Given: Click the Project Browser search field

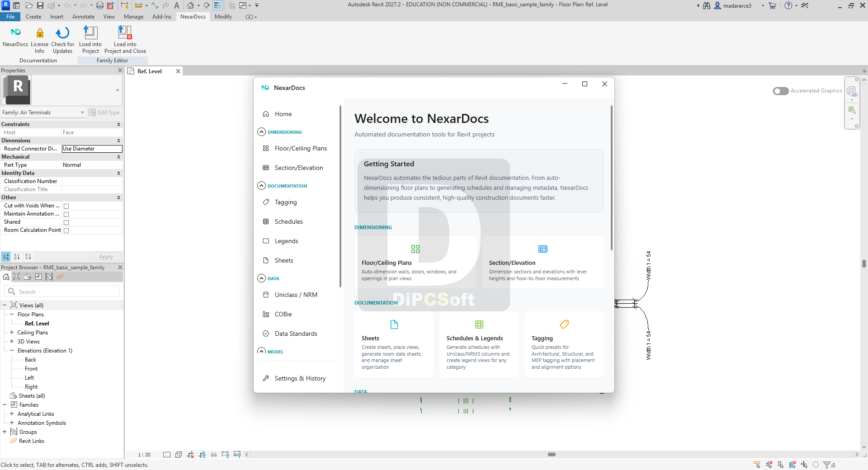Looking at the screenshot, I should [x=62, y=291].
